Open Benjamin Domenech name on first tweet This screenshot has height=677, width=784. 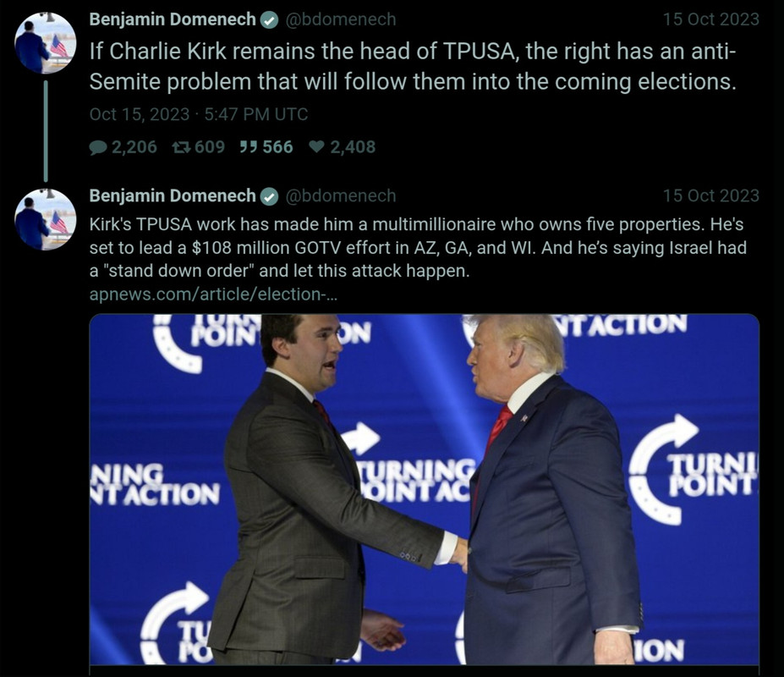[173, 19]
